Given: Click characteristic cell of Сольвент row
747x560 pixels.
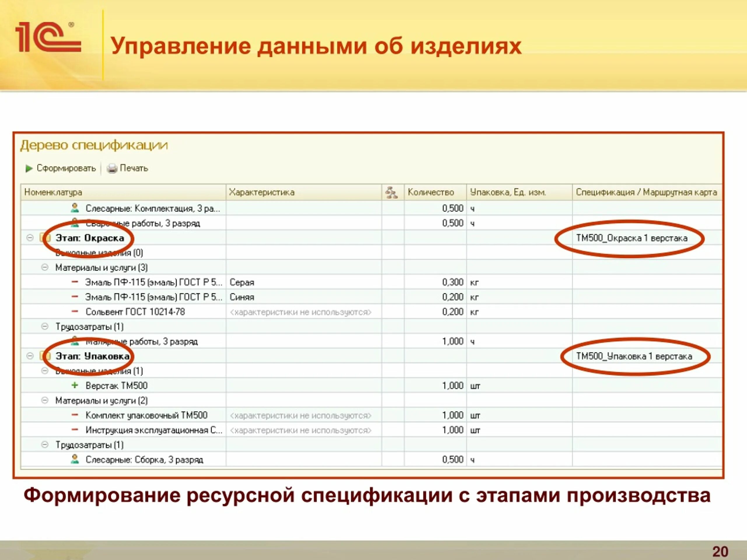Looking at the screenshot, I should coord(304,312).
